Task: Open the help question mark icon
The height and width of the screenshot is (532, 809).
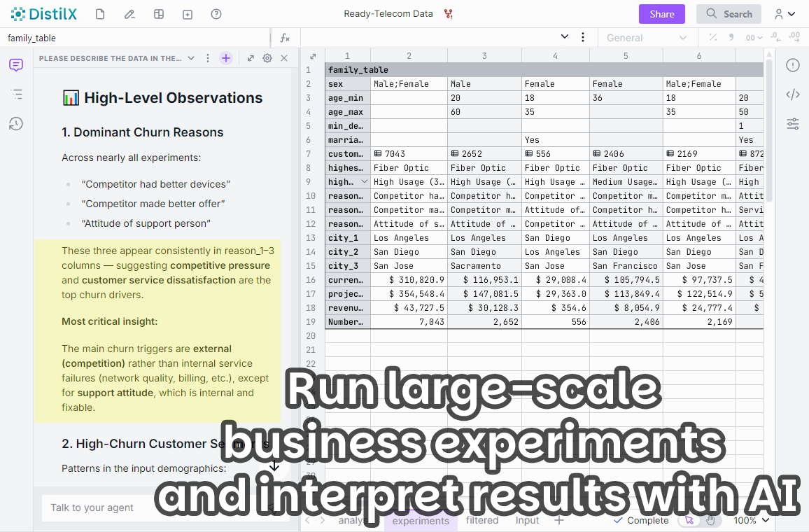Action: [216, 14]
